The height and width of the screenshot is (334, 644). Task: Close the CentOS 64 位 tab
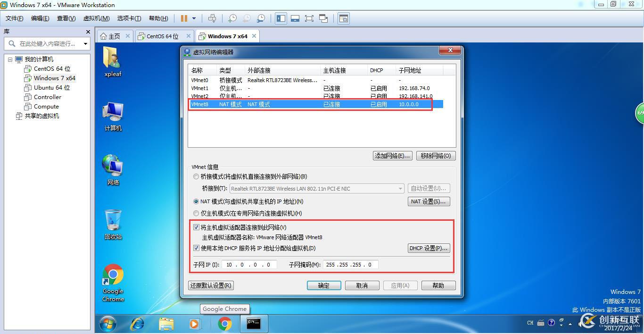click(188, 36)
